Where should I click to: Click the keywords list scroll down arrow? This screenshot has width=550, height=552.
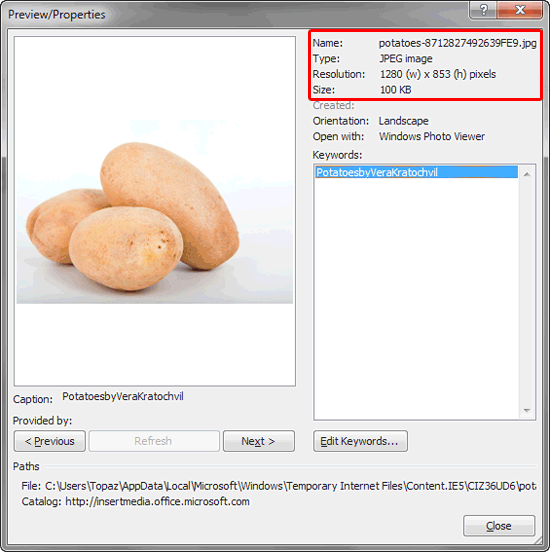pos(527,410)
